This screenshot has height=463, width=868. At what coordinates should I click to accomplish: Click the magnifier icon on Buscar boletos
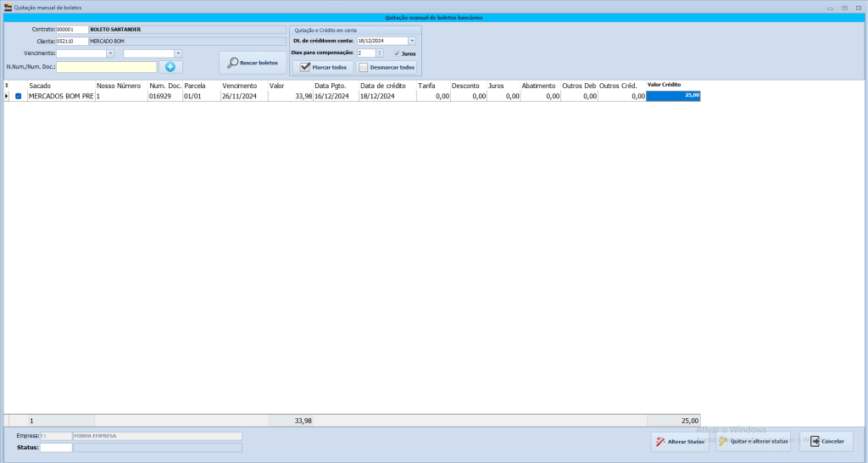pyautogui.click(x=232, y=63)
